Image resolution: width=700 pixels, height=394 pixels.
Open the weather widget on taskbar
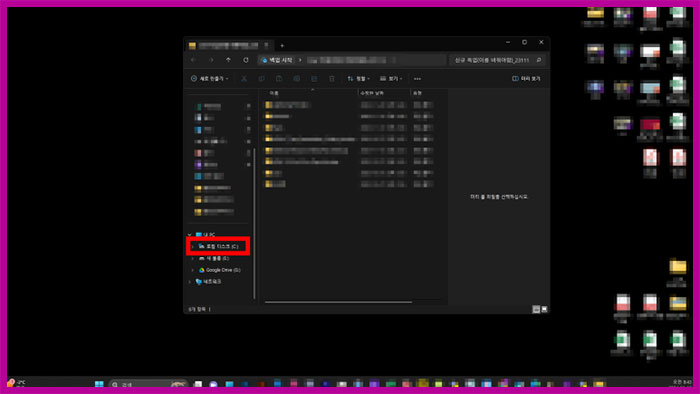17,383
